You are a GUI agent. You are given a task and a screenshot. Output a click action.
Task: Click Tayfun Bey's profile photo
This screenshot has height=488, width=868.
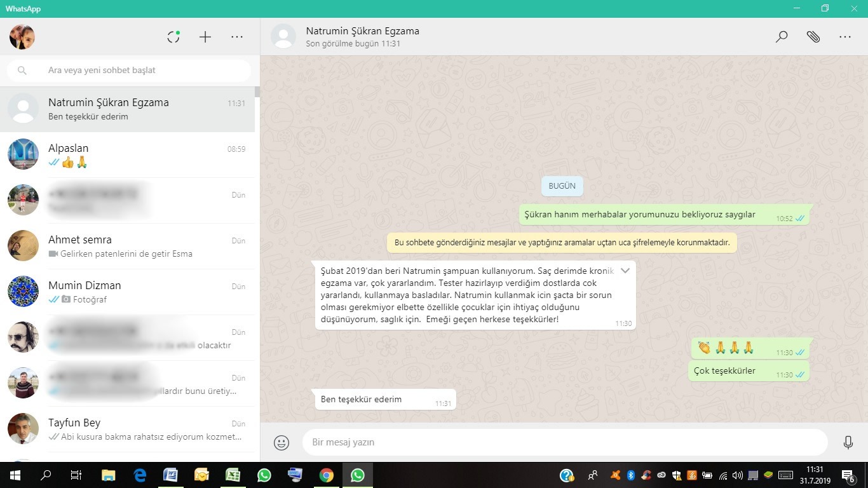point(24,429)
